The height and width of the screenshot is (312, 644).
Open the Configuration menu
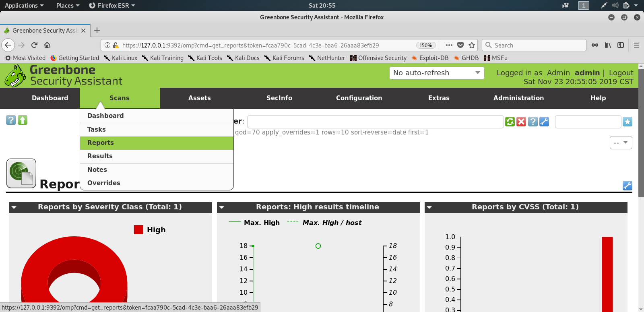[359, 98]
